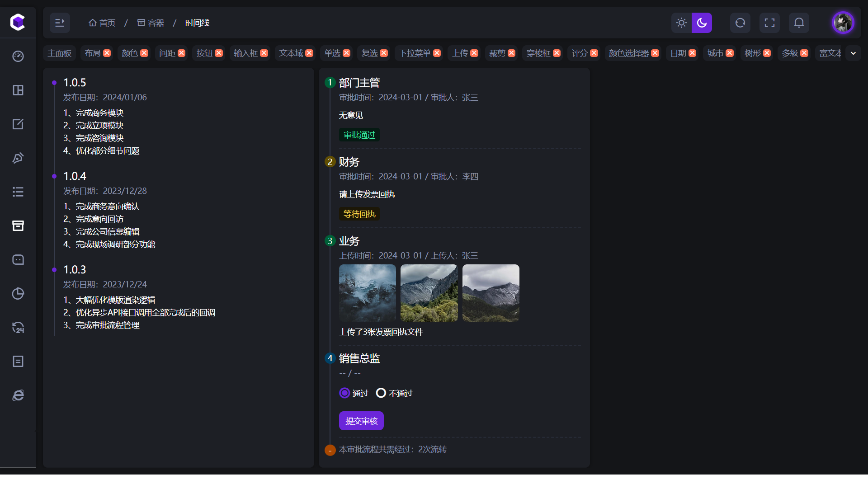Click text 本审批流程共需经过：2次流转
This screenshot has width=868, height=484.
pos(393,449)
